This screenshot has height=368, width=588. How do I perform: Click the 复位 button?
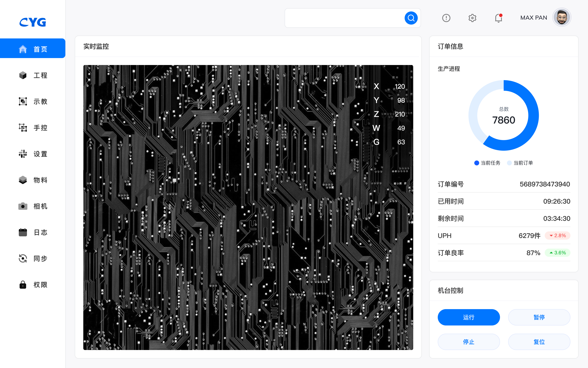(539, 342)
